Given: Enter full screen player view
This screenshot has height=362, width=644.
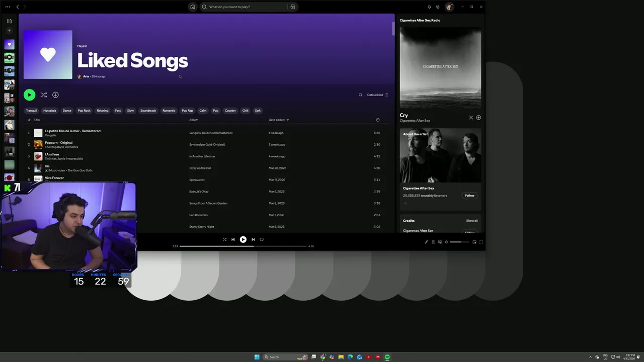Looking at the screenshot, I should click(481, 242).
